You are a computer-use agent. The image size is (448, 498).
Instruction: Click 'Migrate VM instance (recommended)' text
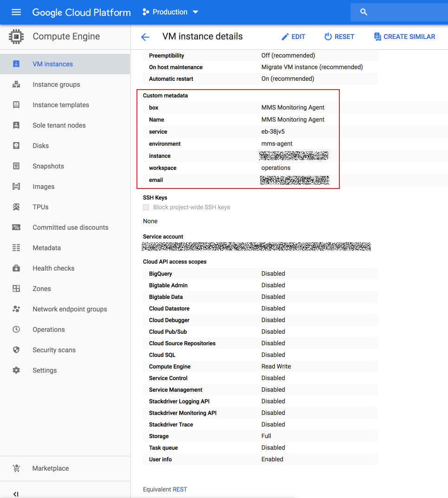tap(312, 67)
